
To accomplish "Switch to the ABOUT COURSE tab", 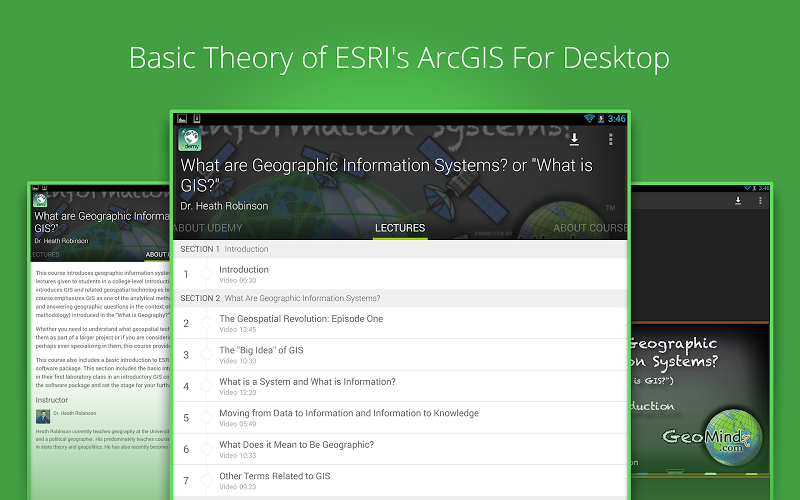I will click(590, 228).
